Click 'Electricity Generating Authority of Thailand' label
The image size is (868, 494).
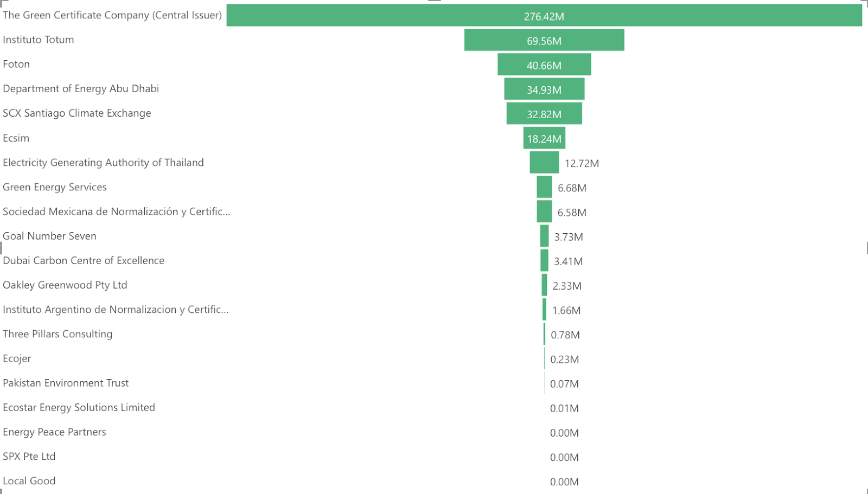tap(103, 163)
